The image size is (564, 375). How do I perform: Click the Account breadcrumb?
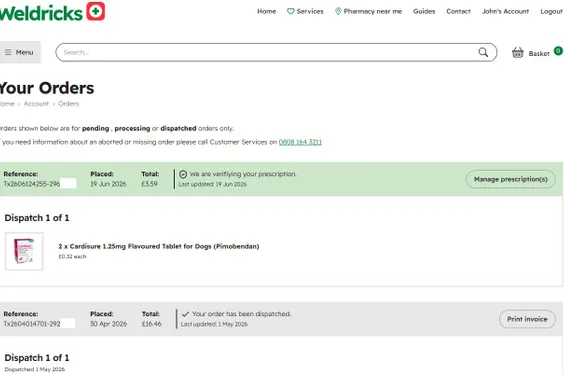(x=36, y=104)
